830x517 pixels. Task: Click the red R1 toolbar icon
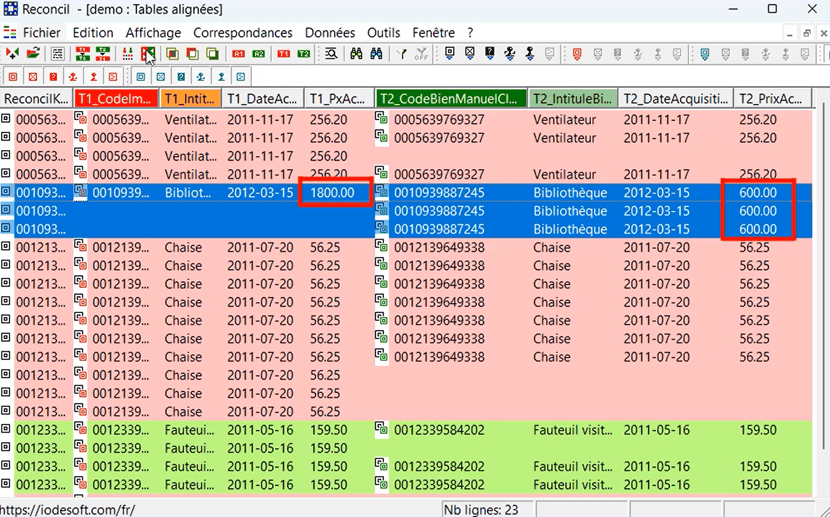239,53
